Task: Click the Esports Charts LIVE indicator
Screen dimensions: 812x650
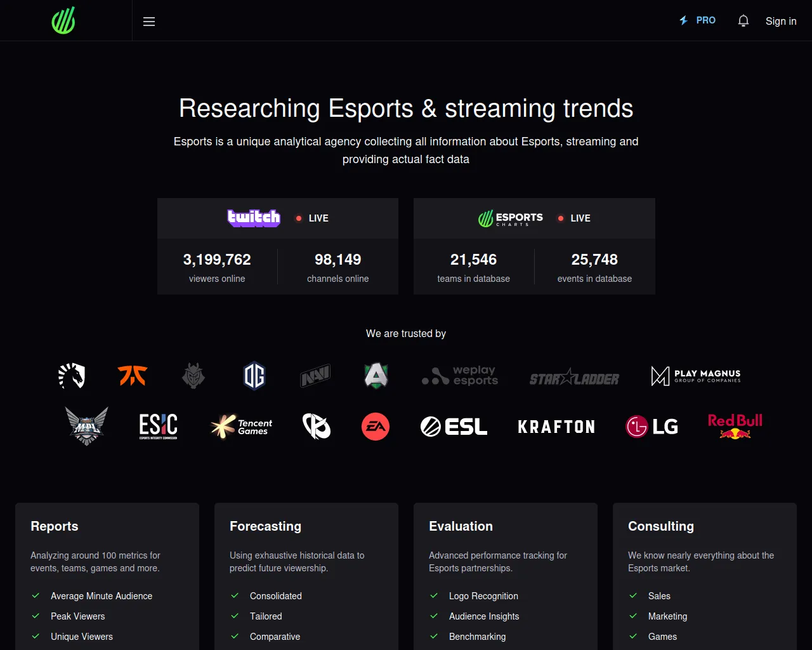Action: 574,218
